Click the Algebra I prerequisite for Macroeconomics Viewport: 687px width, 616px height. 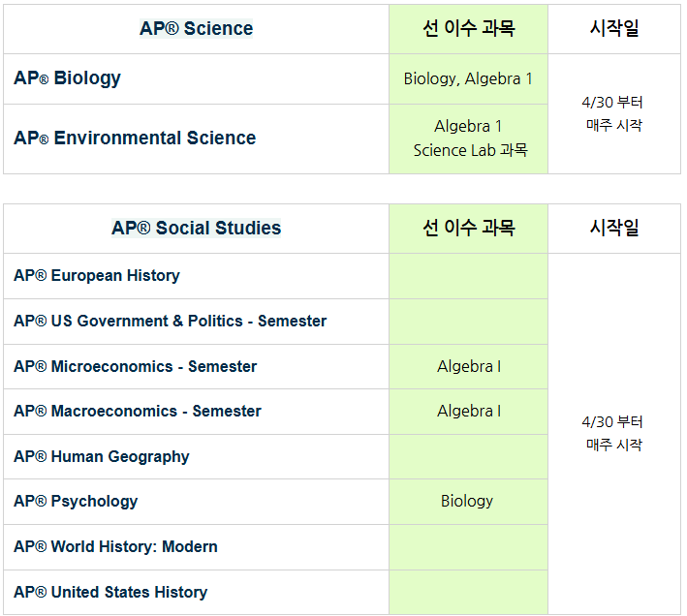(x=469, y=412)
